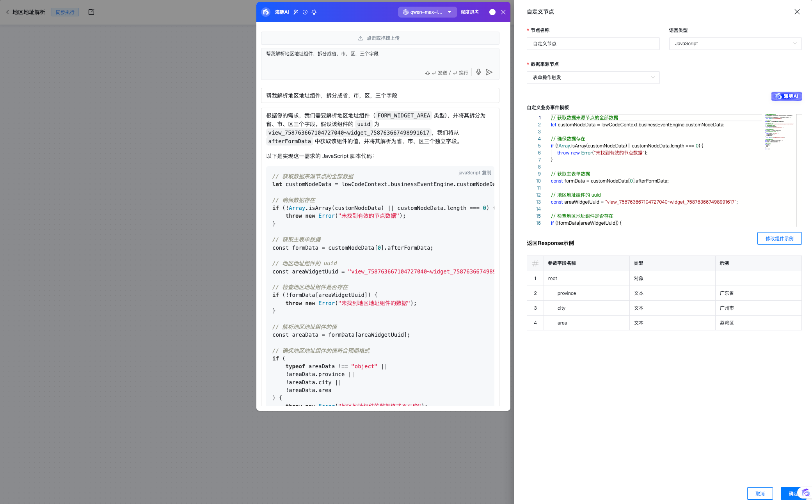812x504 pixels.
Task: Open the AI chat history clock icon
Action: pyautogui.click(x=305, y=12)
